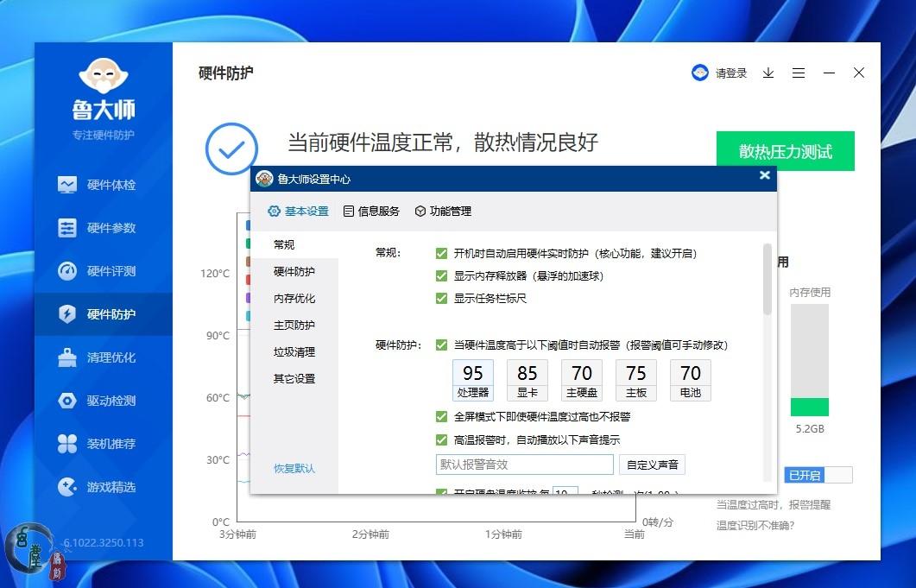Edit the 电池 threshold value 70
Screen dimensions: 916x588
(690, 373)
